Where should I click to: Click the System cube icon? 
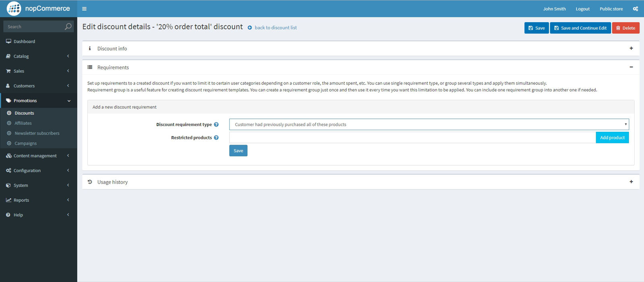click(x=8, y=185)
